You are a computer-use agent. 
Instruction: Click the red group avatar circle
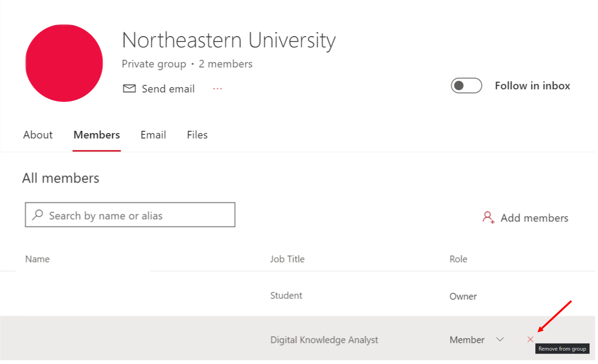point(64,63)
